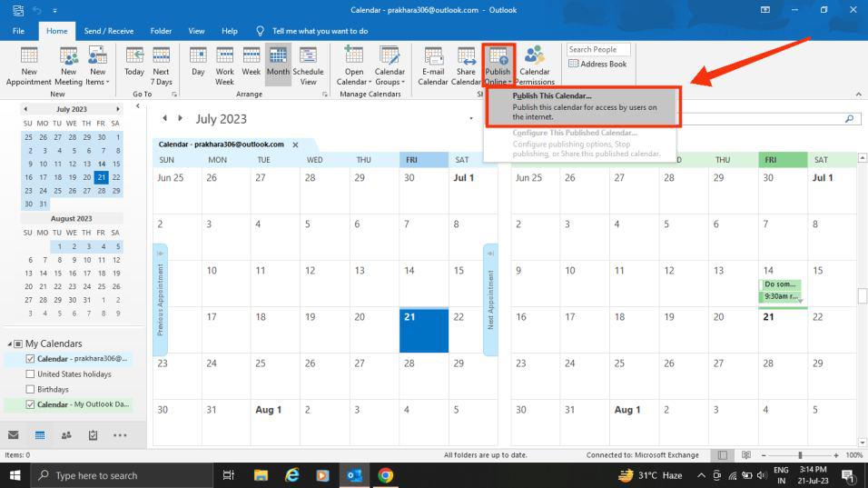Viewport: 868px width, 488px height.
Task: Open Task View on the taskbar
Action: [228, 475]
